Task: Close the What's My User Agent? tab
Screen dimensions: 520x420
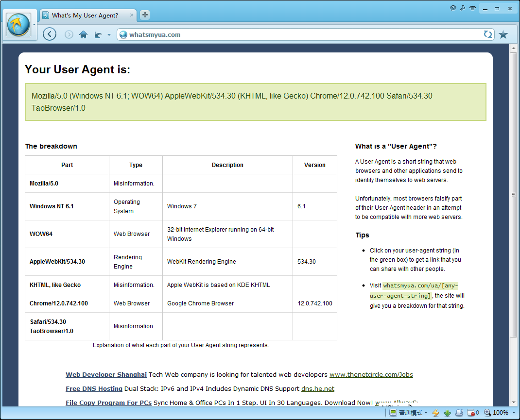Action: (132, 15)
